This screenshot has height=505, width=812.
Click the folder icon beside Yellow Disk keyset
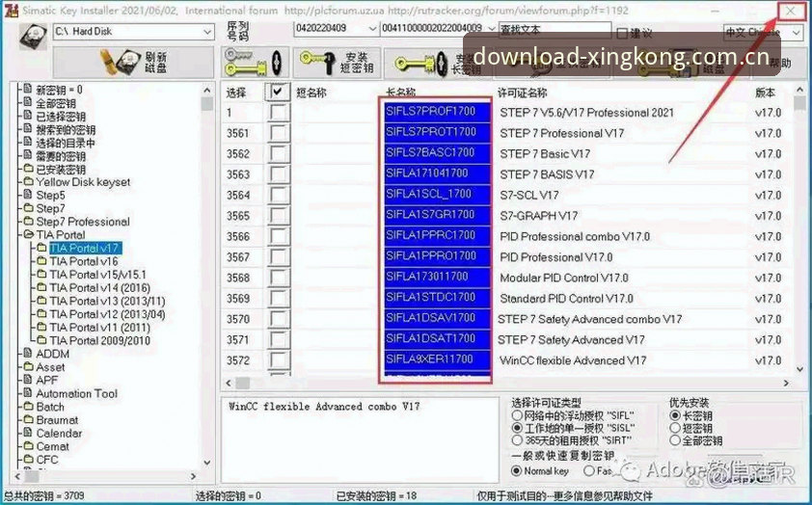point(28,181)
